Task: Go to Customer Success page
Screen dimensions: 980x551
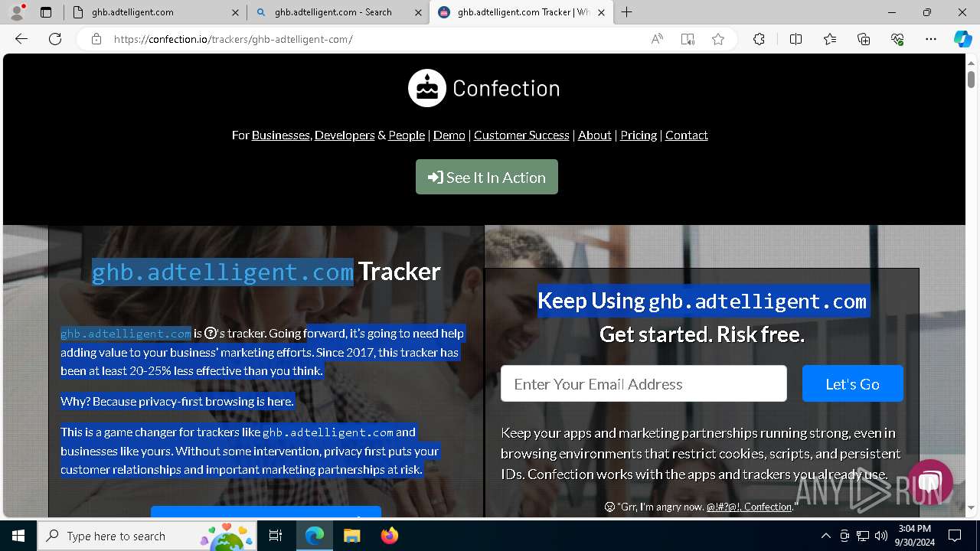Action: [x=521, y=135]
